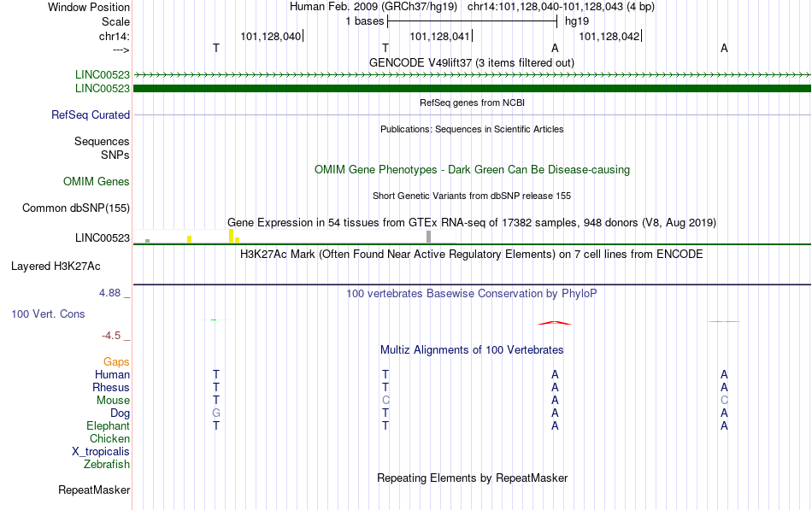The image size is (812, 510).
Task: Click the Mouse alignment row label
Action: (x=113, y=401)
